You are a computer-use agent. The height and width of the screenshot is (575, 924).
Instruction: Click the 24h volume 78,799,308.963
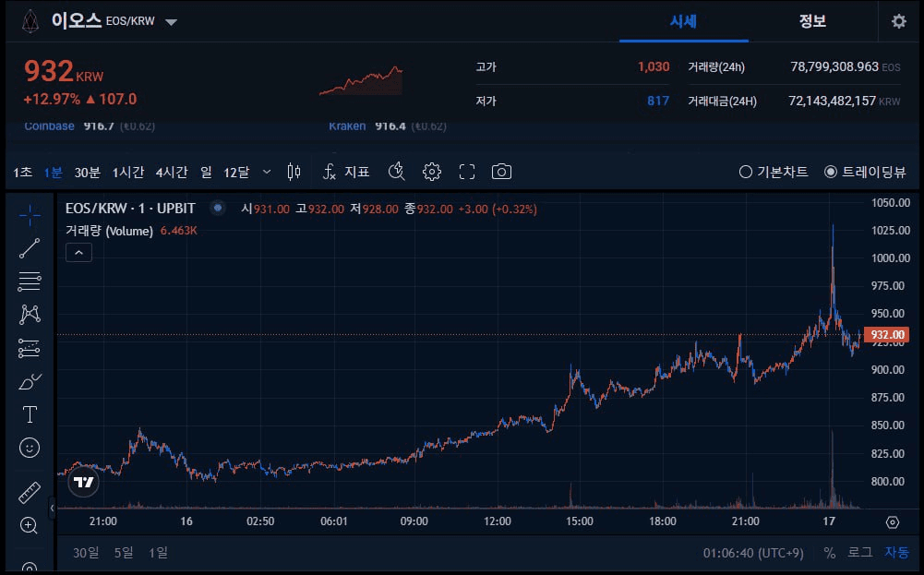tap(834, 66)
